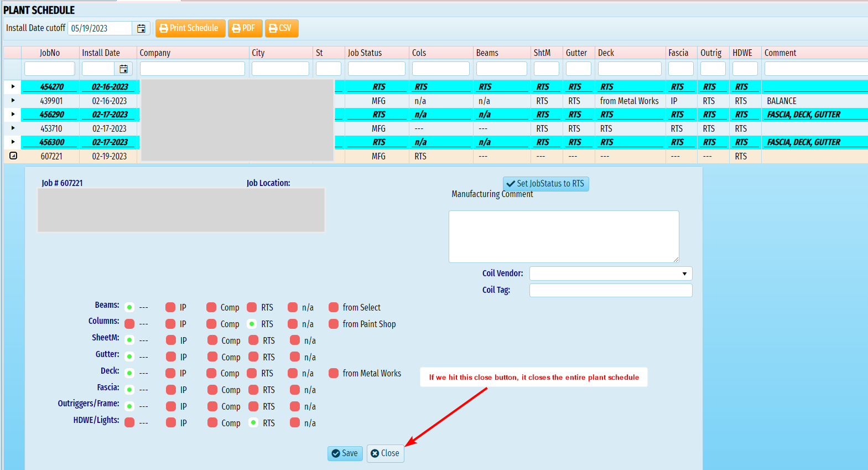The image size is (868, 470).
Task: Export the schedule as CSV
Action: click(x=282, y=28)
